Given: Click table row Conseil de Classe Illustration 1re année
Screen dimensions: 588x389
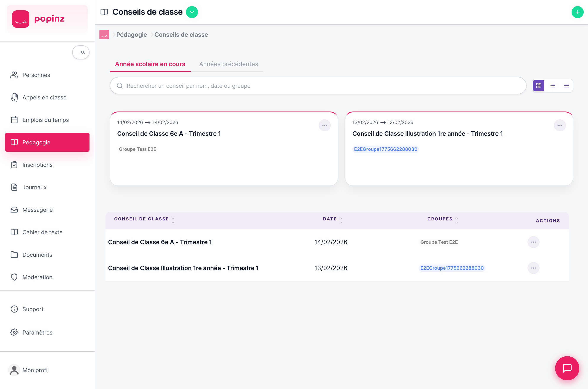Looking at the screenshot, I should 337,268.
